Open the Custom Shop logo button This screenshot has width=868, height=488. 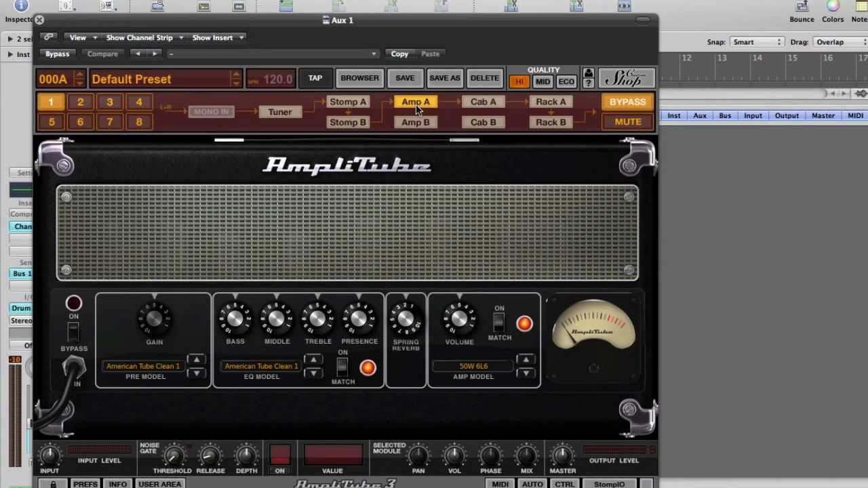tap(627, 77)
